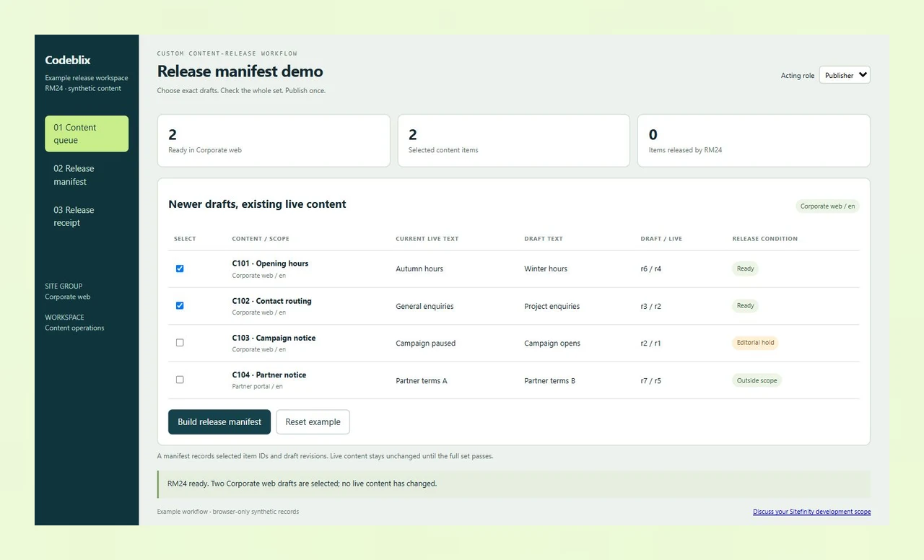Click the Autumn hours live text cell
The height and width of the screenshot is (560, 924).
(x=419, y=269)
